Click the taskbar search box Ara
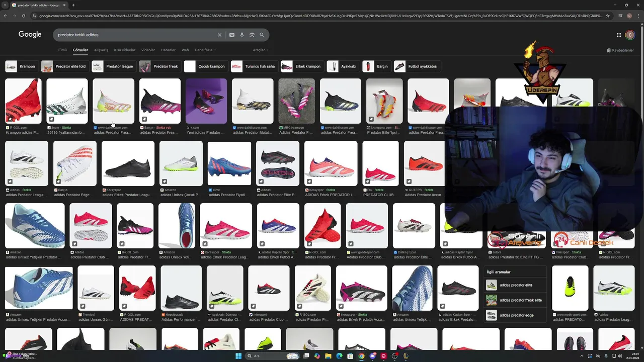This screenshot has height=362, width=644. click(x=273, y=356)
